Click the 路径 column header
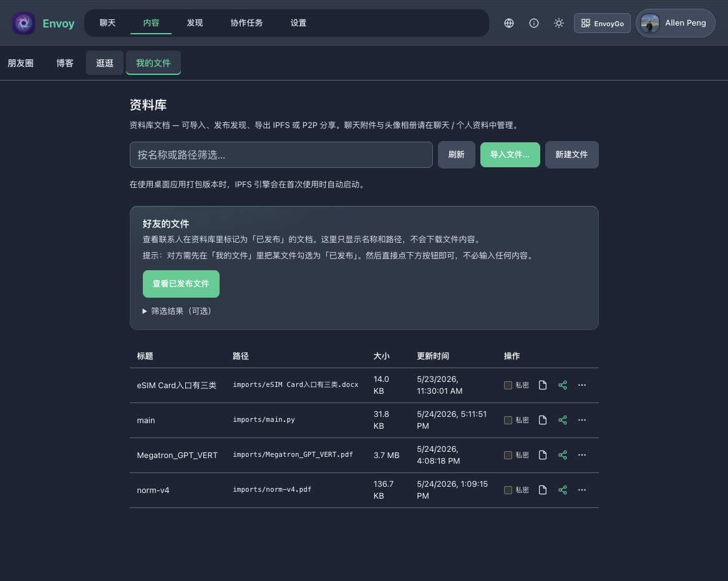The width and height of the screenshot is (728, 581). 241,356
